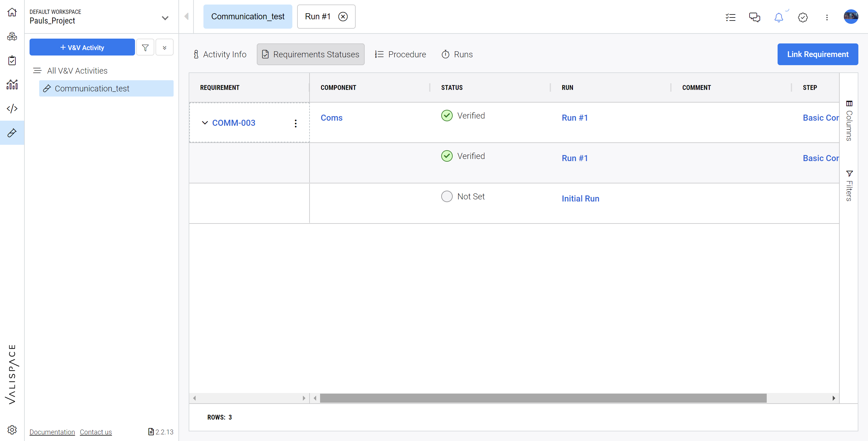Open the Coms component link
The image size is (868, 441).
331,118
